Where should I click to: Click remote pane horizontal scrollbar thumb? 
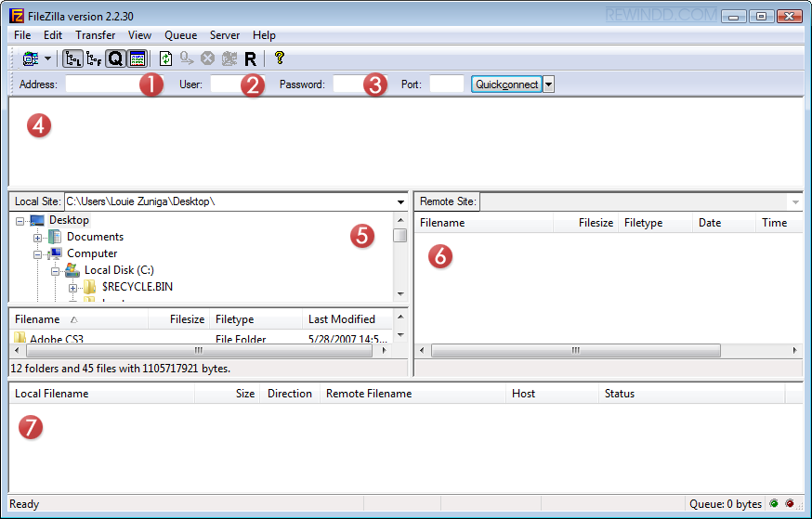pos(576,350)
